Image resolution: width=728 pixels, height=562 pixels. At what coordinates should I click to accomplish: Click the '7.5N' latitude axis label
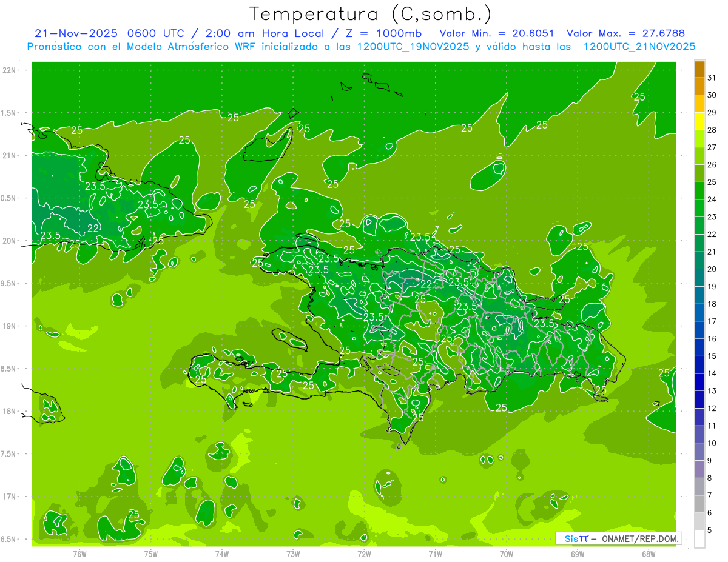pyautogui.click(x=9, y=454)
